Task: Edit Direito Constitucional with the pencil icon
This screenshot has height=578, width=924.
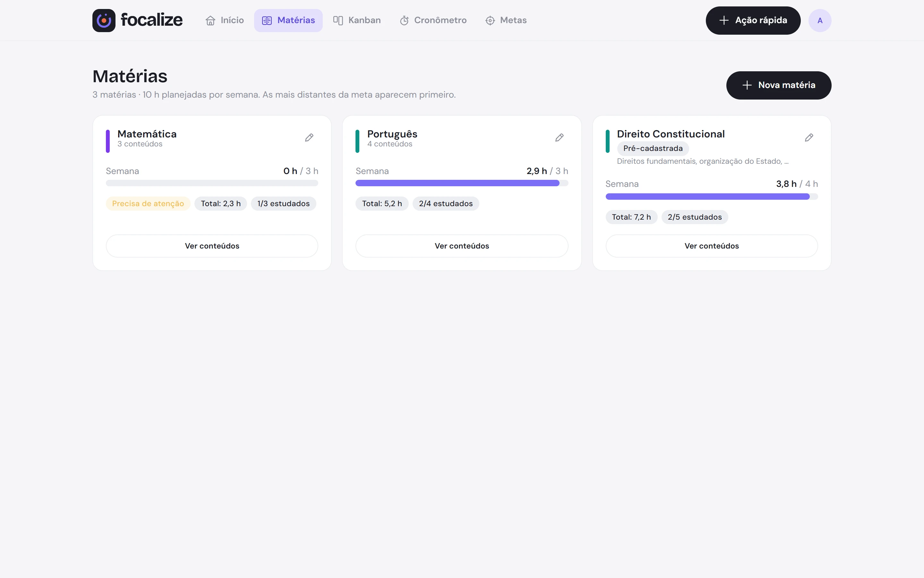Action: pos(809,138)
